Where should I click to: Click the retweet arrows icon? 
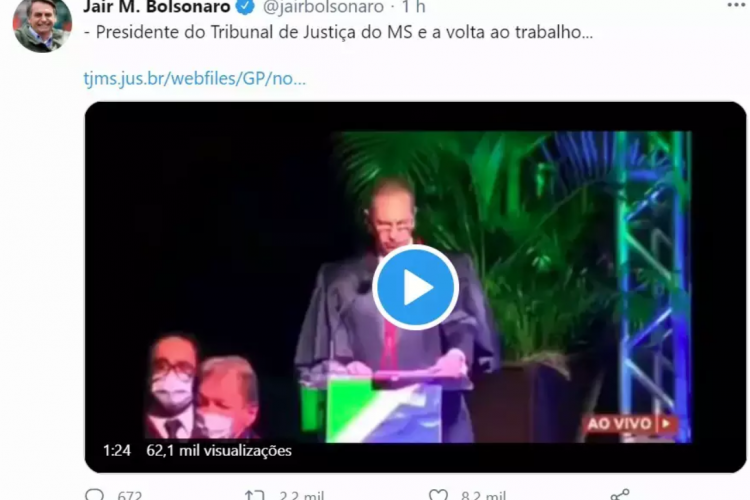coord(254,495)
